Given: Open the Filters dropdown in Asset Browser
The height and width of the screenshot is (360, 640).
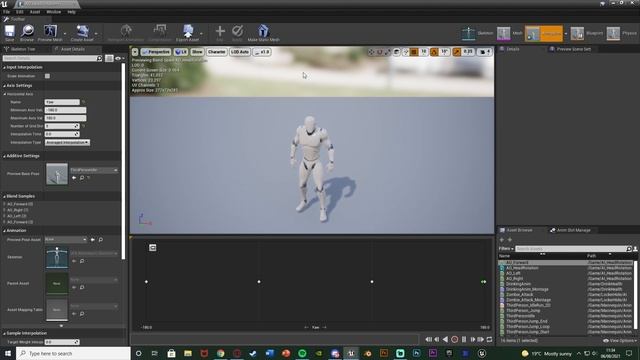Looking at the screenshot, I should (x=506, y=249).
